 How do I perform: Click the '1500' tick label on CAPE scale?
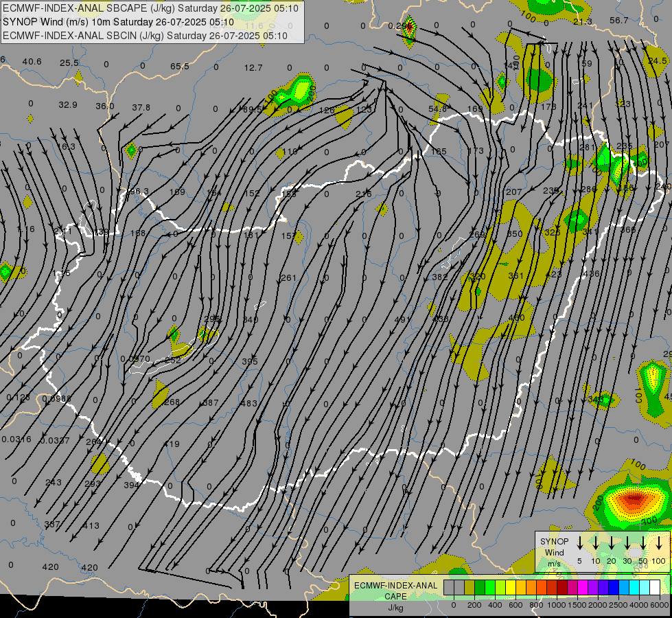577,605
